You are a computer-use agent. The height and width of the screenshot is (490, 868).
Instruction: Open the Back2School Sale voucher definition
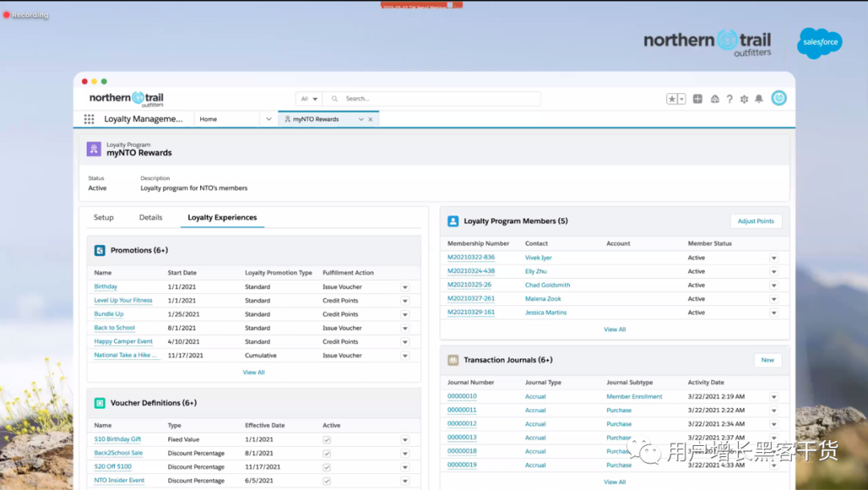pos(118,452)
